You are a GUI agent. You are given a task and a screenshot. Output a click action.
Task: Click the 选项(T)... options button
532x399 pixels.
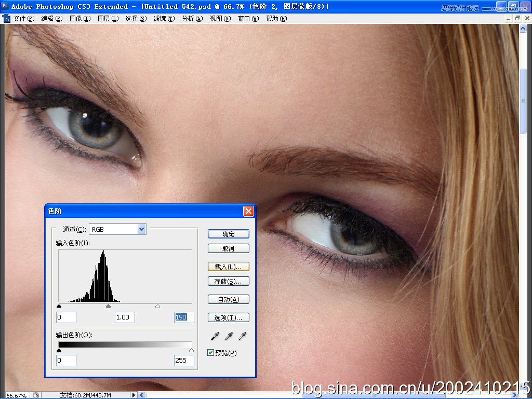click(229, 317)
